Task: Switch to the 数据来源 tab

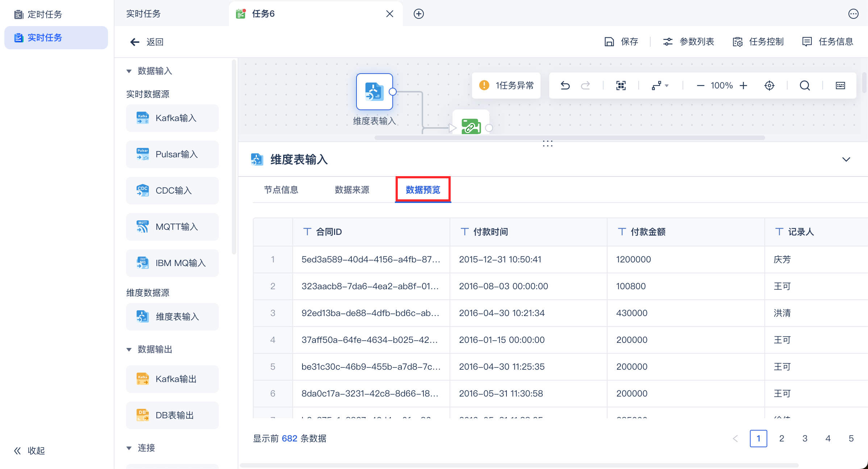Action: [x=352, y=190]
